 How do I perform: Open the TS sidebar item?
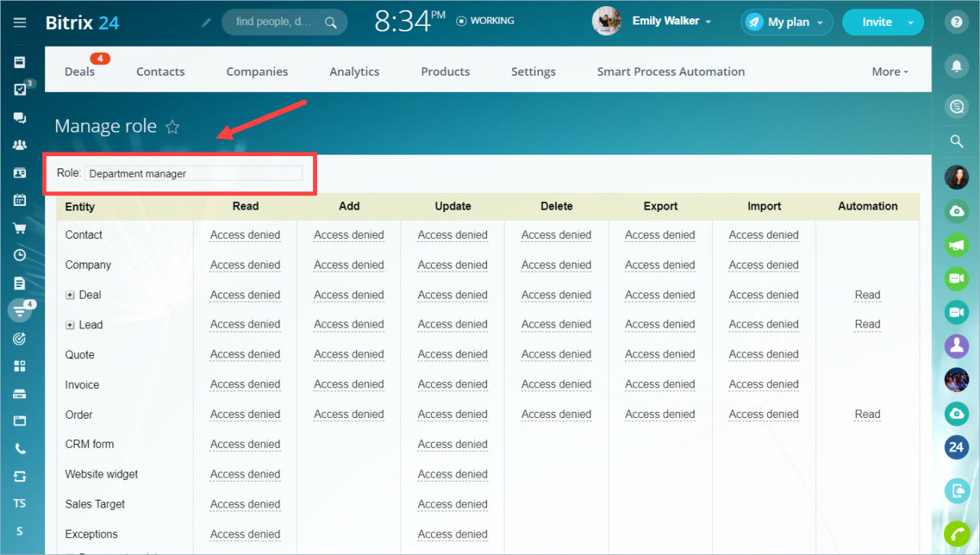click(20, 504)
